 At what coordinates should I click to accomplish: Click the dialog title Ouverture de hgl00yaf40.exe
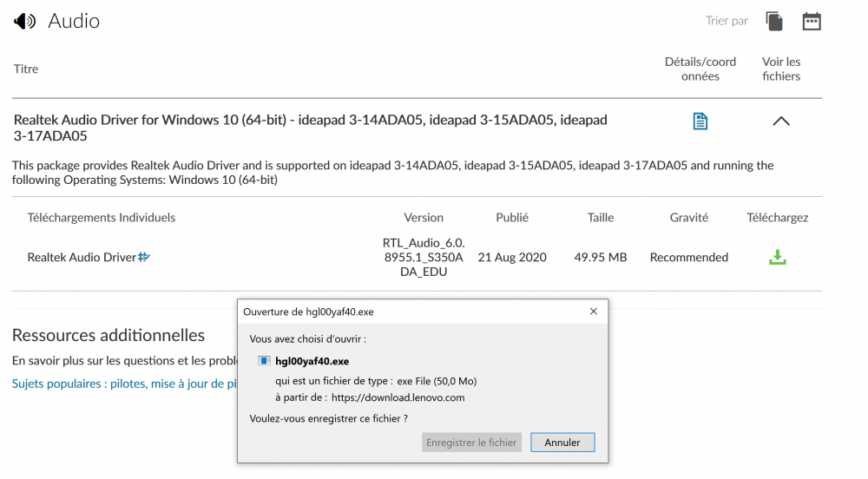point(308,312)
